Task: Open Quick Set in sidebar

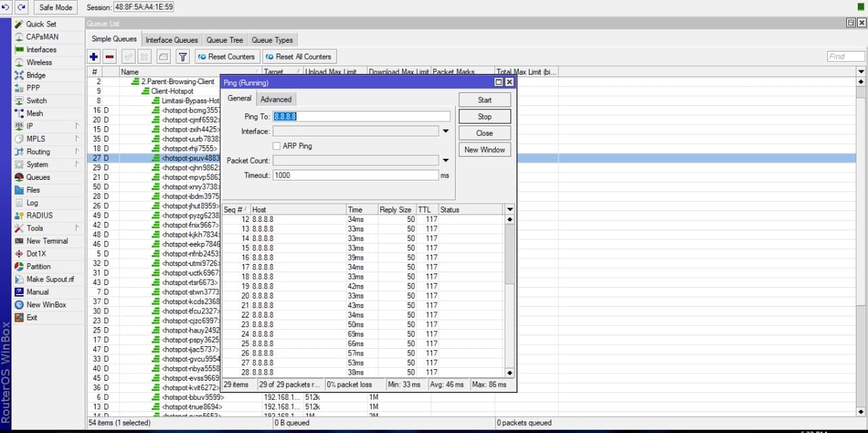Action: [x=41, y=24]
